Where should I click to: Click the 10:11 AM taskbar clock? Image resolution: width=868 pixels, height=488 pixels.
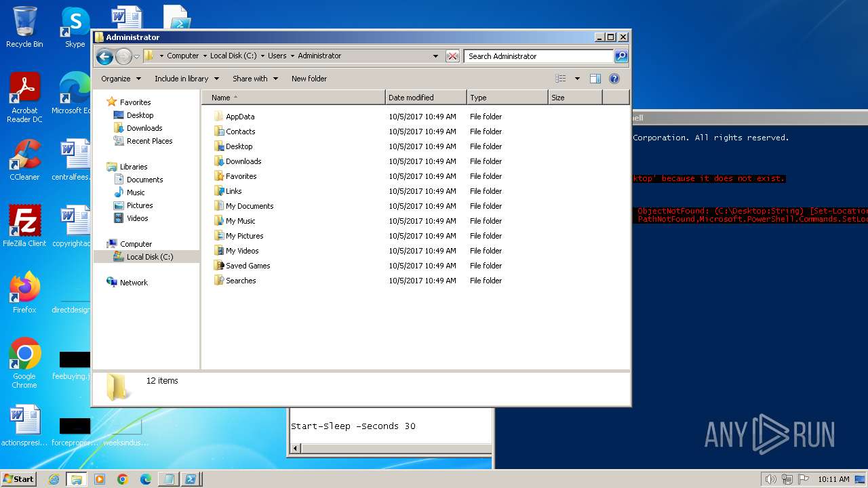[833, 479]
